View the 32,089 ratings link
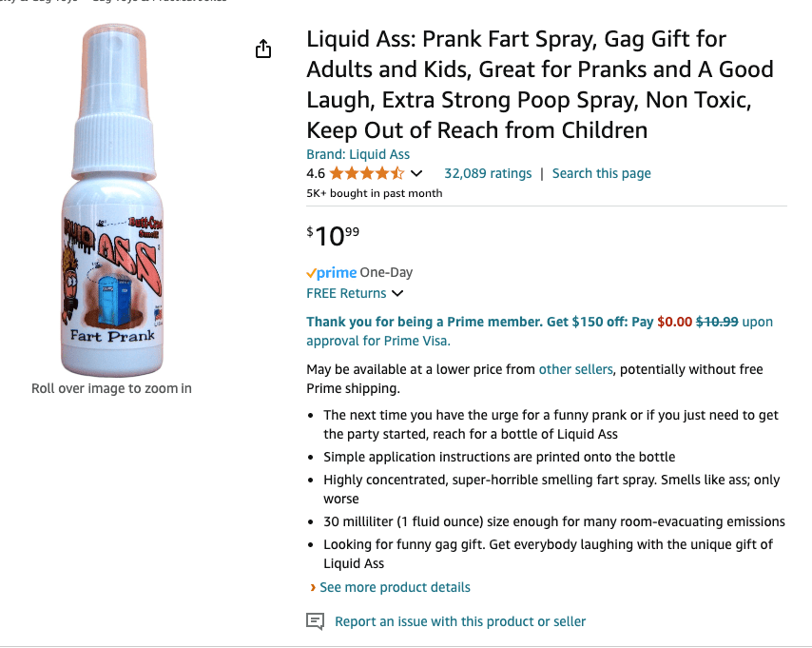Viewport: 812px width, 648px height. (x=488, y=173)
